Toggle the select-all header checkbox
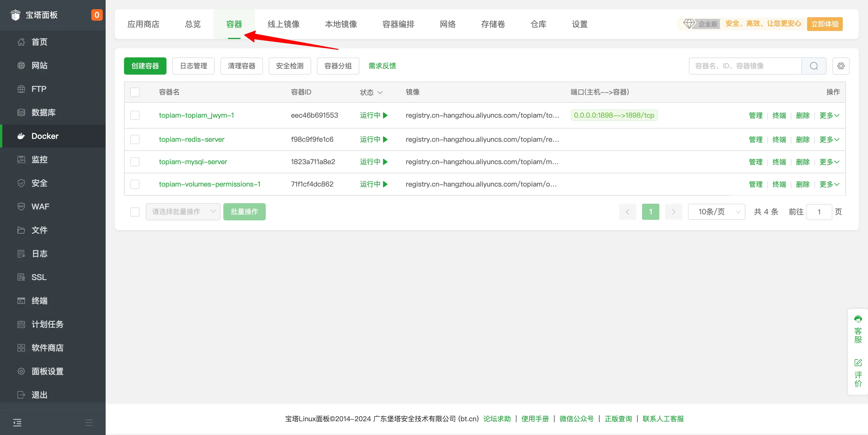This screenshot has height=435, width=868. tap(135, 92)
